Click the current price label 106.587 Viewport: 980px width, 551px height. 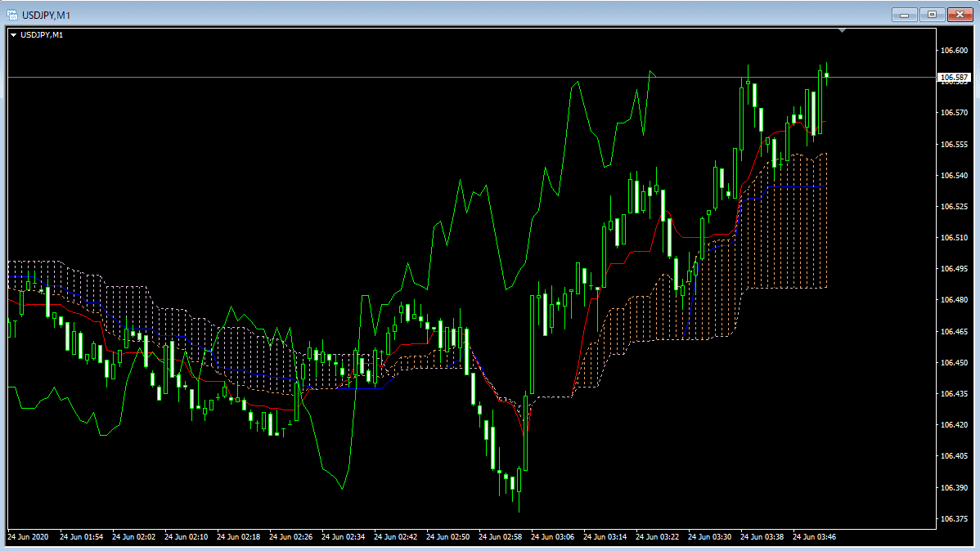[x=955, y=78]
